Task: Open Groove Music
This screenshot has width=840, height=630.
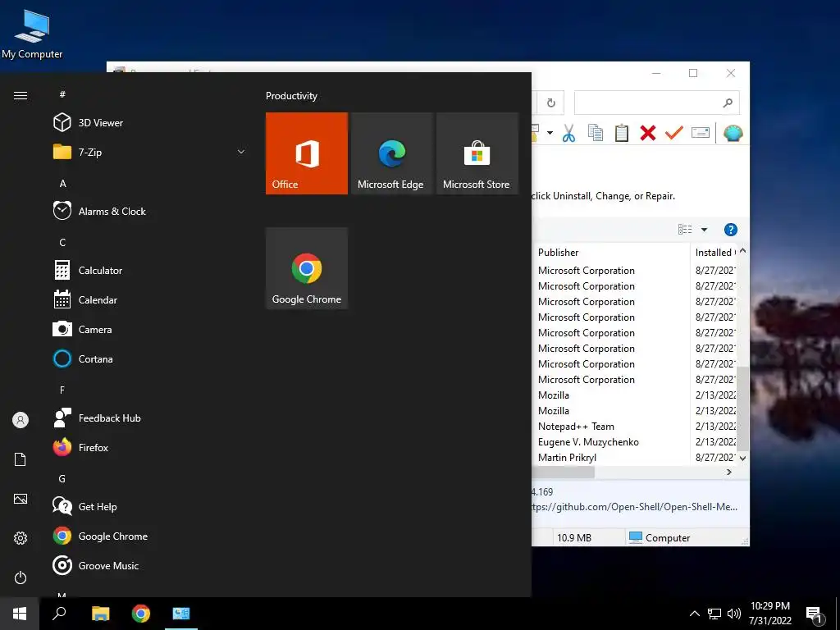Action: pos(108,565)
